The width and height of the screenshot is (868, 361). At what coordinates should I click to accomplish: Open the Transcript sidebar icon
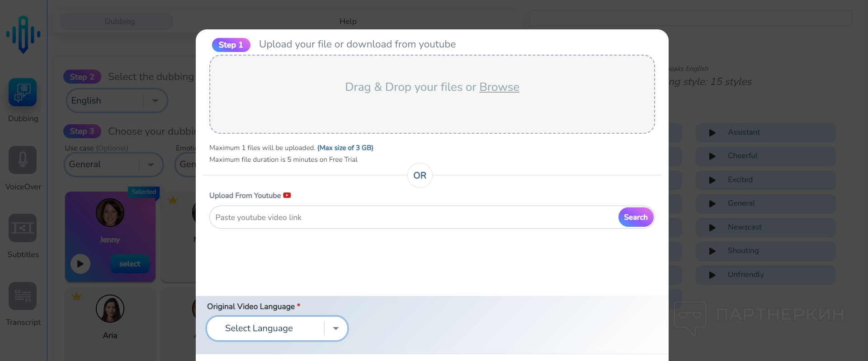click(x=23, y=296)
